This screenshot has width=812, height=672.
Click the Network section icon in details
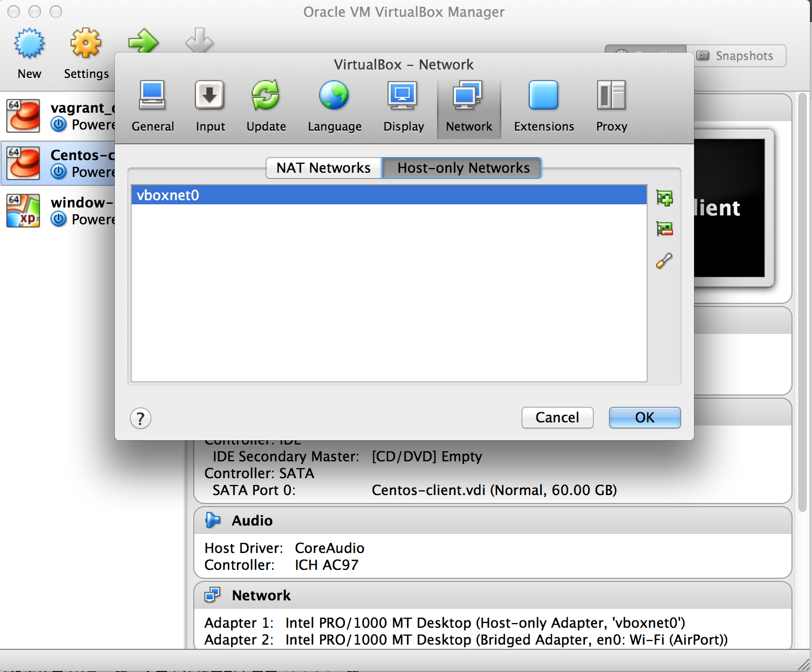pyautogui.click(x=213, y=595)
